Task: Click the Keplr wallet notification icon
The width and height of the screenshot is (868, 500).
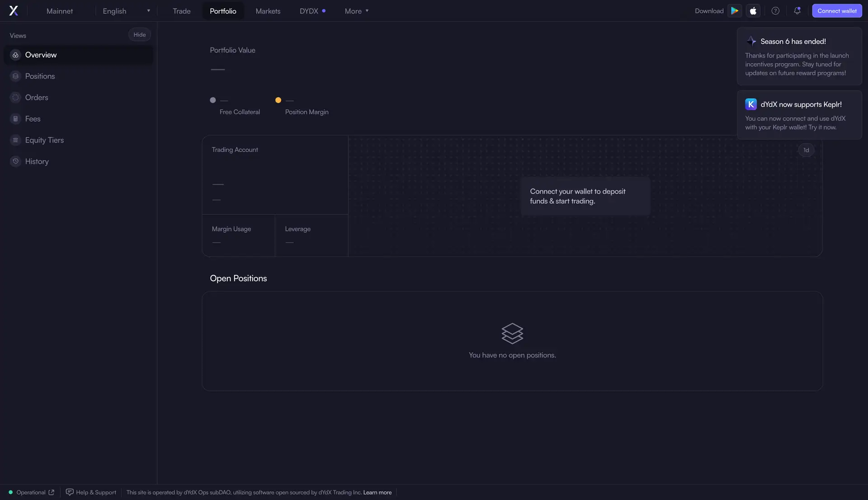Action: point(751,104)
